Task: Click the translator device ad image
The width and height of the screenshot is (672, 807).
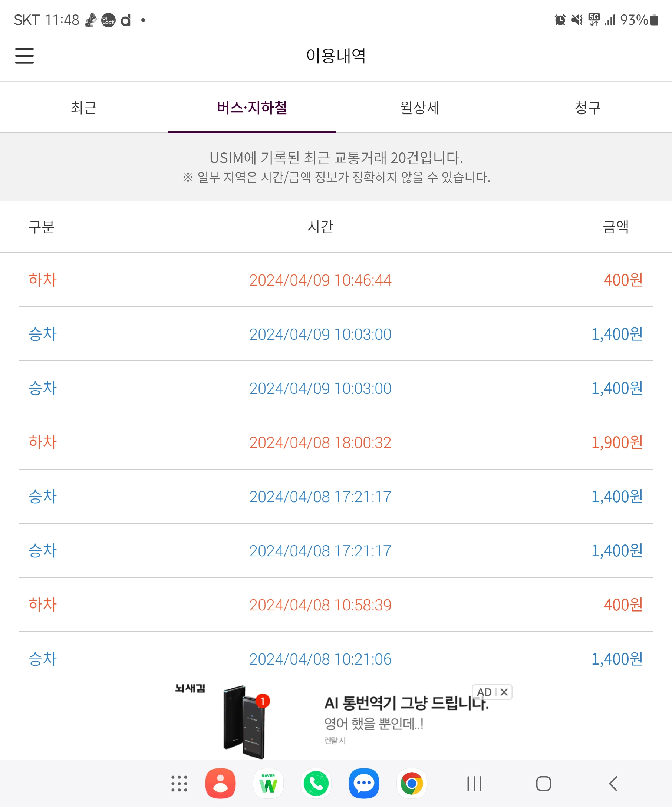Action: (245, 722)
